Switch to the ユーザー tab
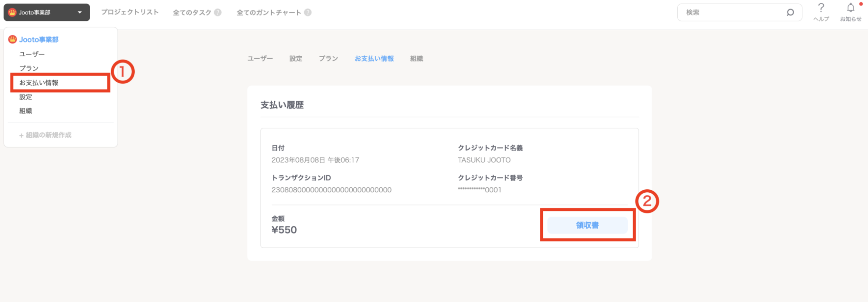 [x=260, y=58]
